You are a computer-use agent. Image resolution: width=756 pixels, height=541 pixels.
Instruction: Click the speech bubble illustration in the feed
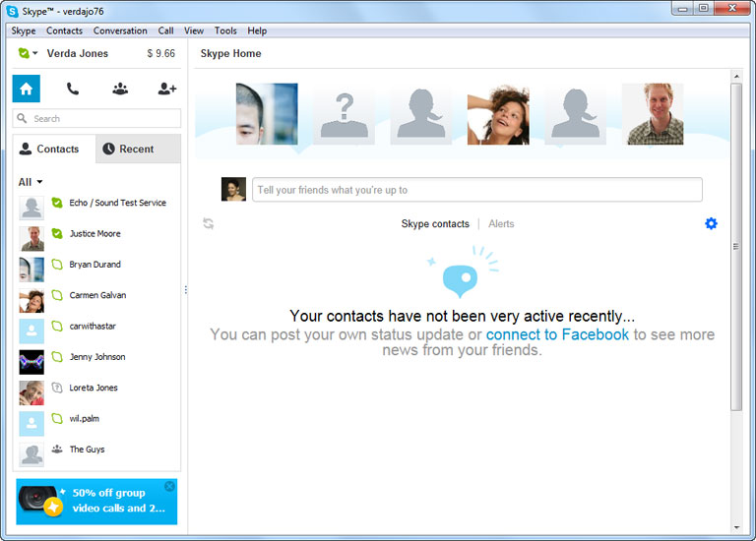[461, 280]
